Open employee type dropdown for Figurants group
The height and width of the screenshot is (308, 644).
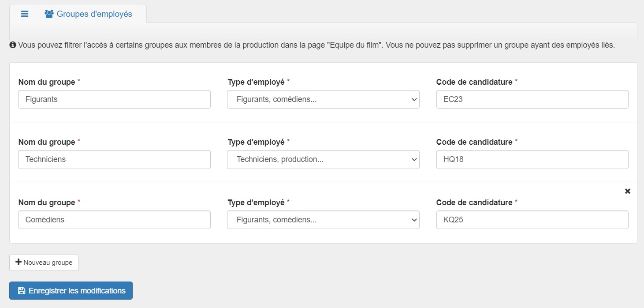323,99
